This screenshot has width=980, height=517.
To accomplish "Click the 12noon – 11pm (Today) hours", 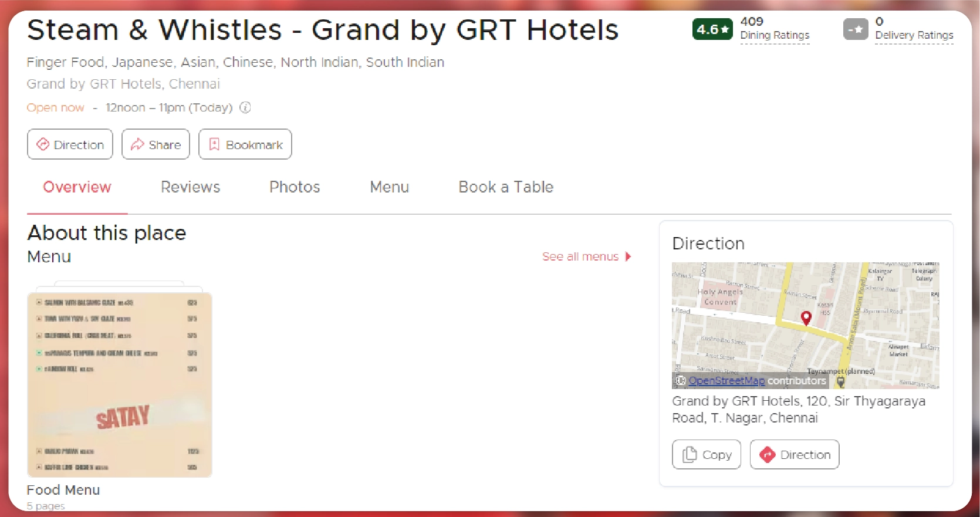I will (x=169, y=107).
